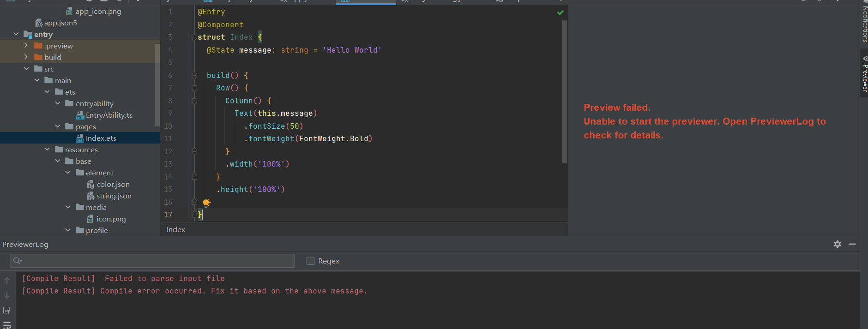Click the 'Preview failed.' error message
868x329 pixels.
[x=617, y=108]
